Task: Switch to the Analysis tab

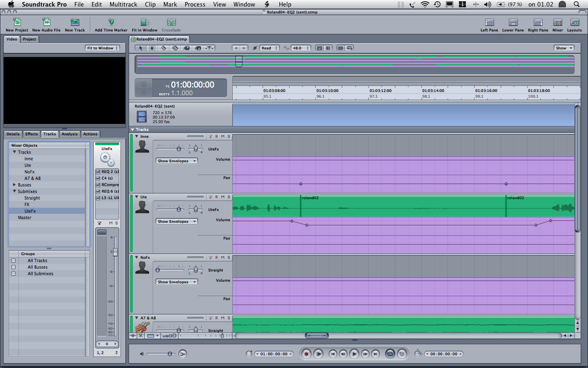Action: click(69, 134)
